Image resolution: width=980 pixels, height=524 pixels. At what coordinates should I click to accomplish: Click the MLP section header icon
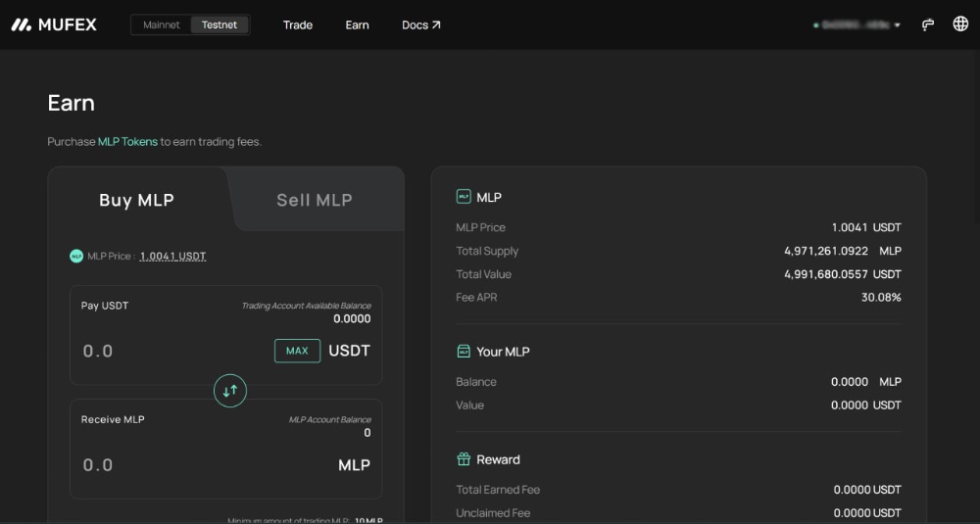tap(464, 198)
